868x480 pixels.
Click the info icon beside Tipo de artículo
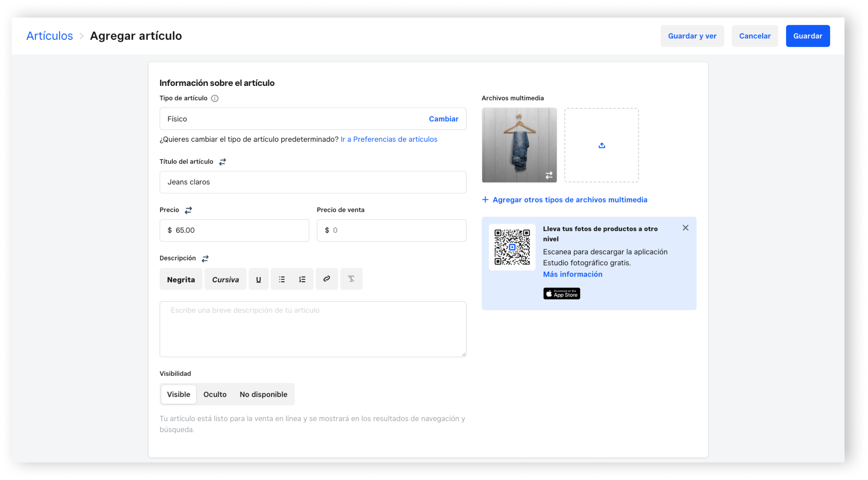[x=215, y=98]
